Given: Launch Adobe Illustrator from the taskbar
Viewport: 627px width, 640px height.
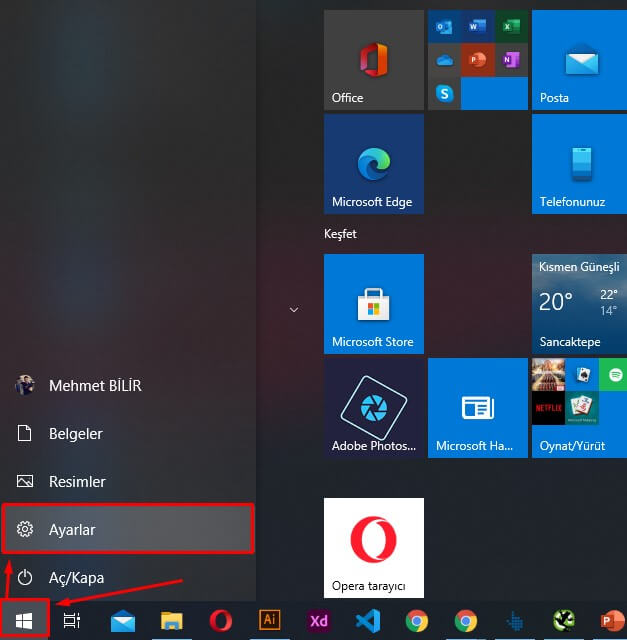Looking at the screenshot, I should pyautogui.click(x=270, y=620).
